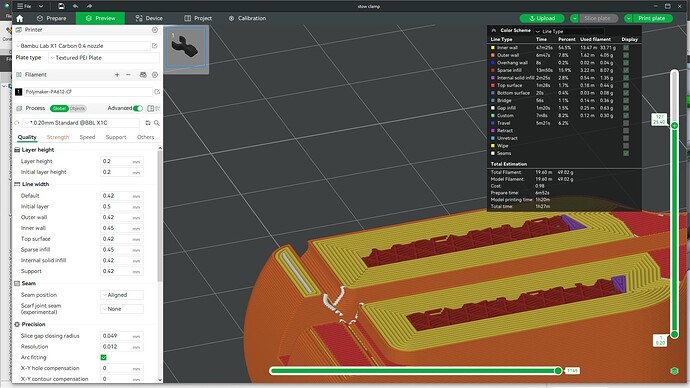Screen dimensions: 690x388
Task: Hide Inner wall lines in display
Action: [626, 48]
